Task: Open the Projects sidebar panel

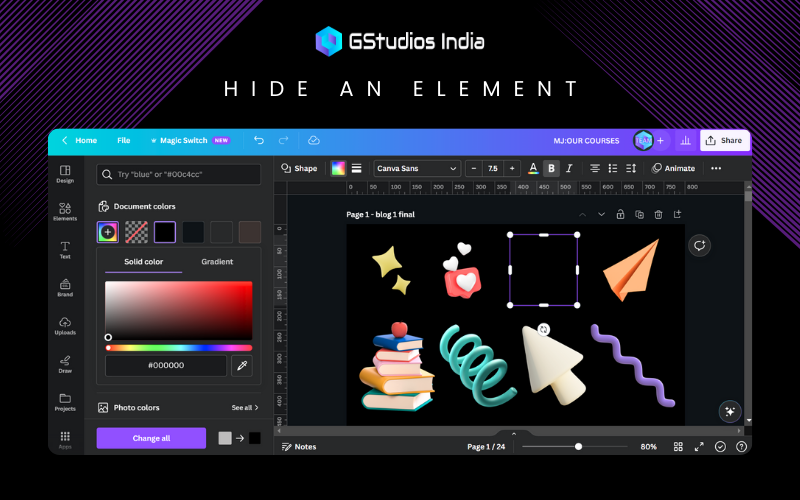Action: coord(65,402)
